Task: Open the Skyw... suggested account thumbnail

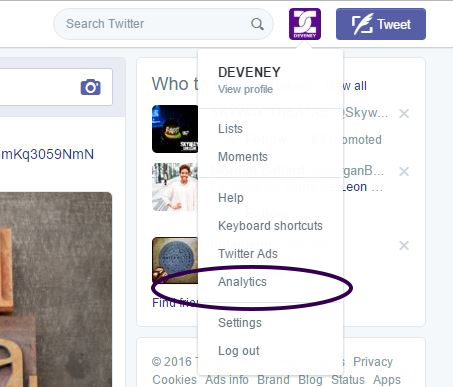Action: click(175, 129)
